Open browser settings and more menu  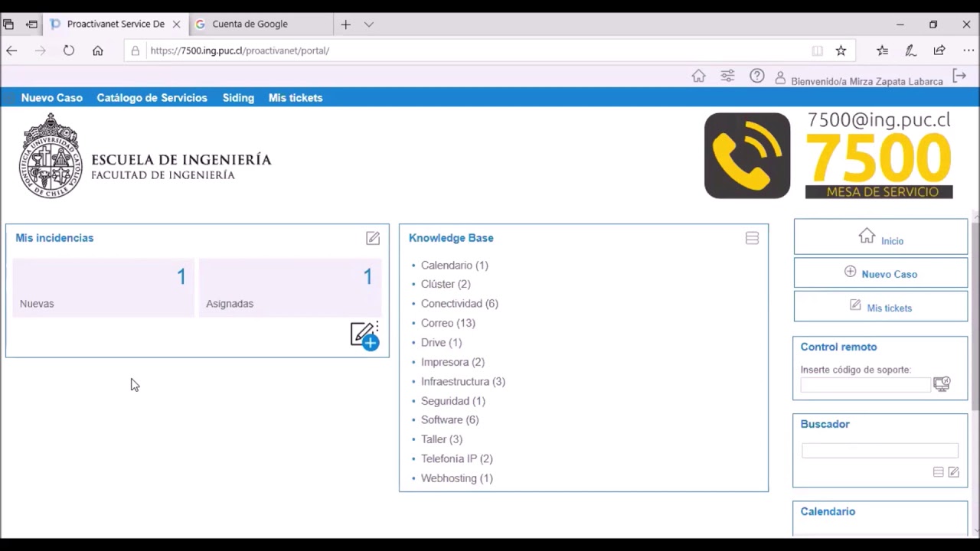969,51
